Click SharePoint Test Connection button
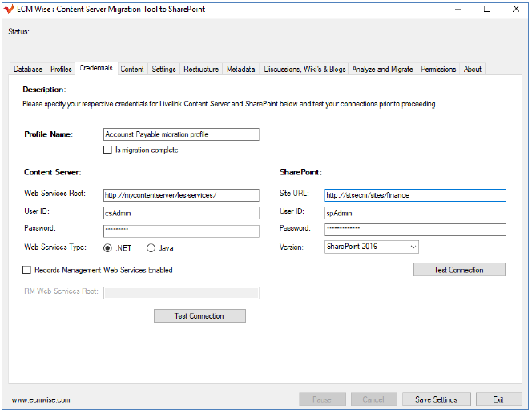The height and width of the screenshot is (413, 532). click(x=459, y=270)
